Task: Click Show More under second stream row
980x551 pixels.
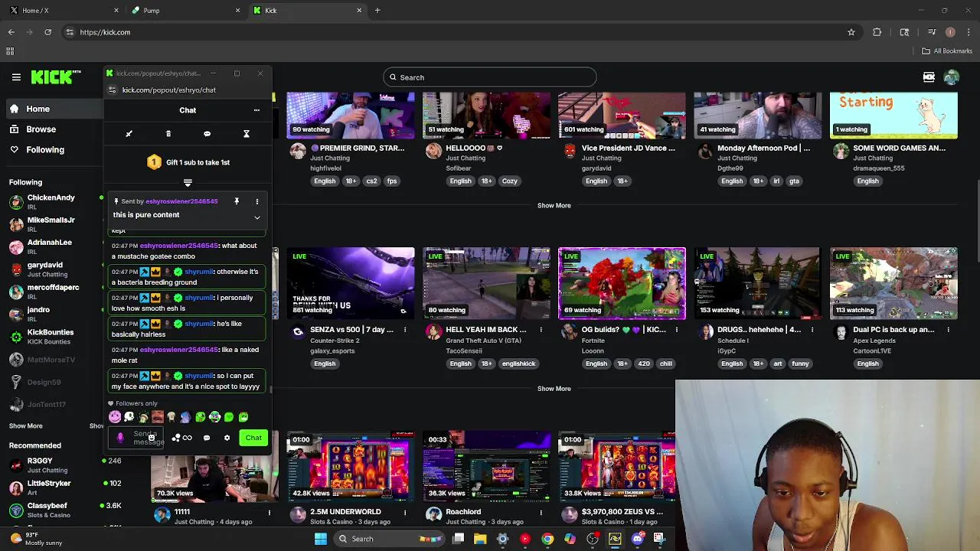Action: click(x=554, y=389)
